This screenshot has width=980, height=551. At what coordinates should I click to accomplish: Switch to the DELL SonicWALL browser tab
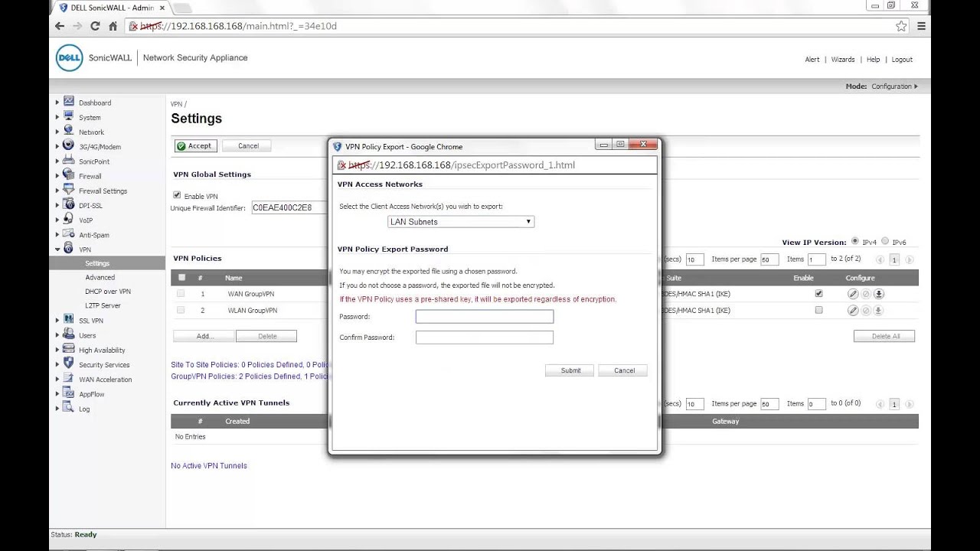click(111, 8)
